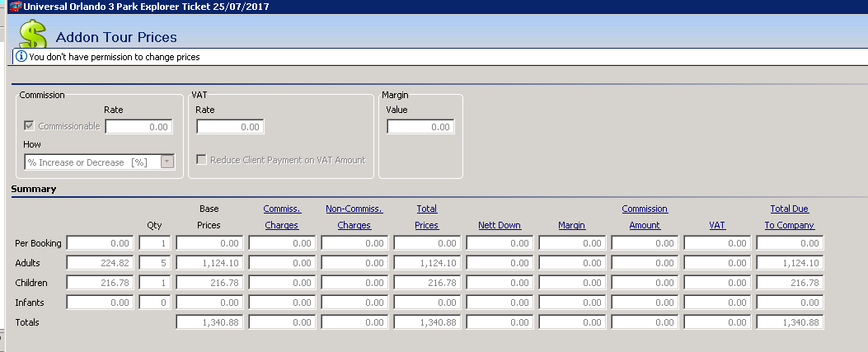
Task: Click Adults Non-Commiss. Charges field
Action: point(354,263)
